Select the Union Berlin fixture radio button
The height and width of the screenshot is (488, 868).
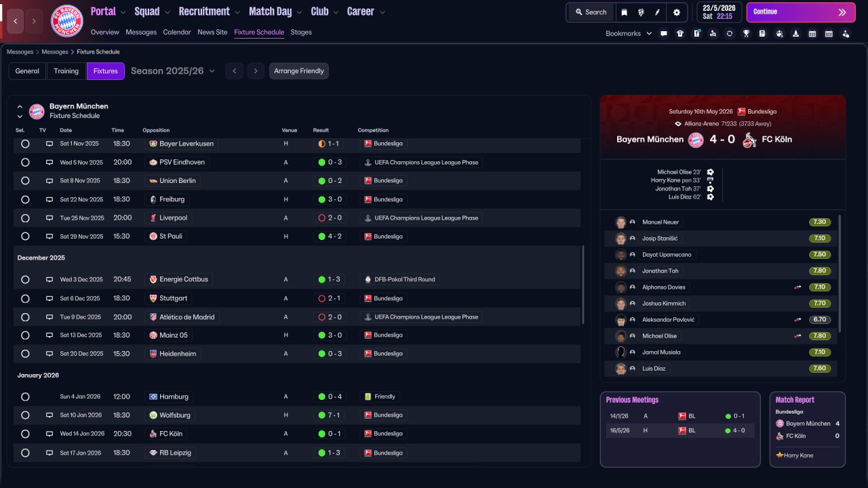pyautogui.click(x=25, y=181)
